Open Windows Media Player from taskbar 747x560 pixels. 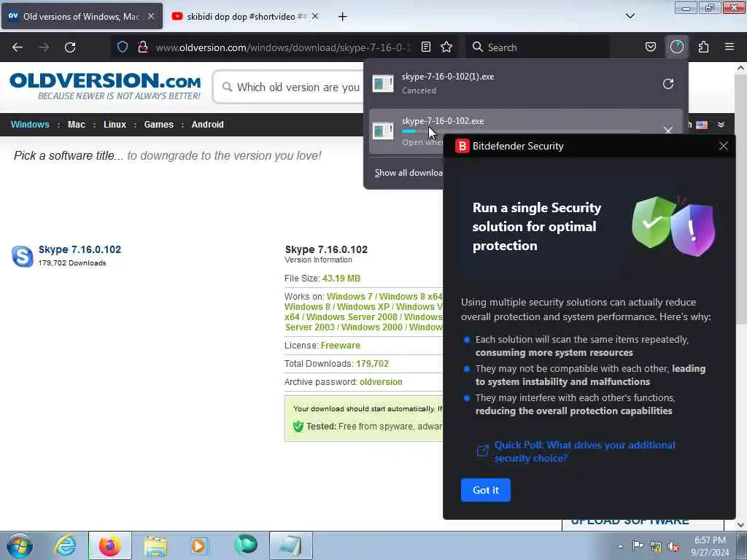[199, 545]
